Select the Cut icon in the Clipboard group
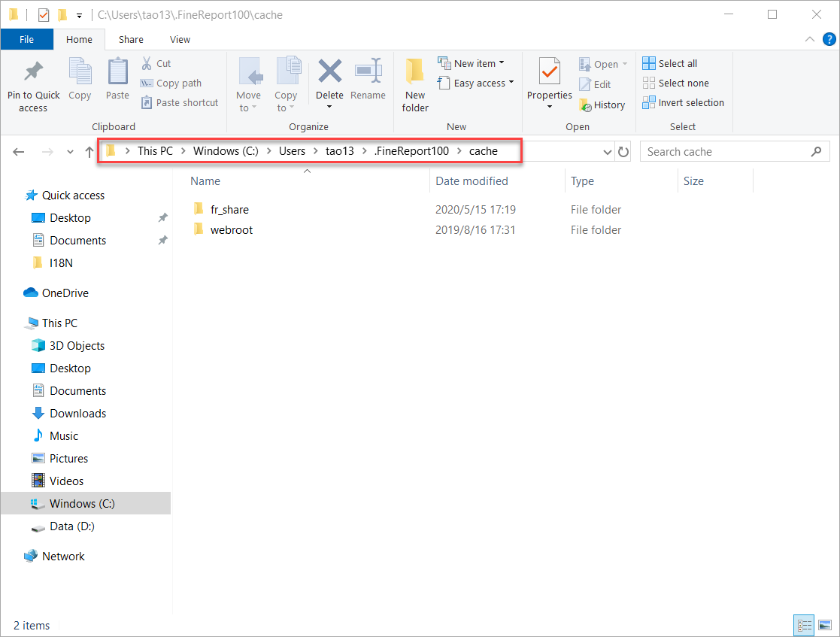840x637 pixels. click(x=157, y=63)
